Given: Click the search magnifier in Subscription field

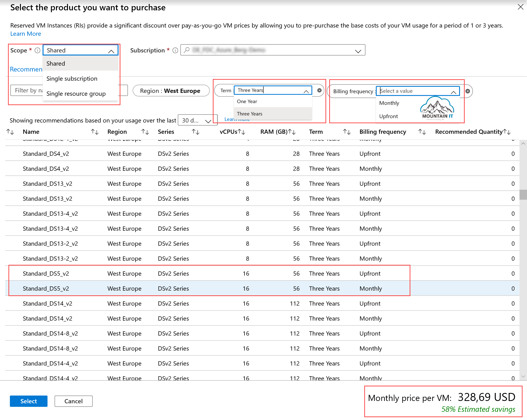Looking at the screenshot, I should pos(187,50).
